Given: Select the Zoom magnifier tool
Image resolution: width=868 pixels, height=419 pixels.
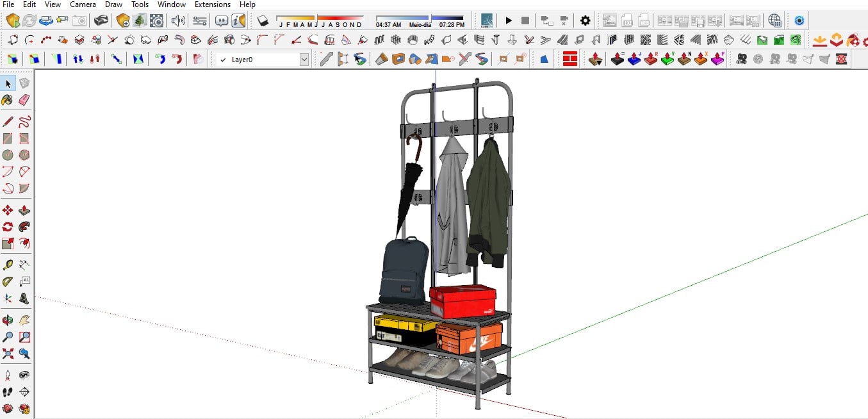Looking at the screenshot, I should [x=8, y=336].
